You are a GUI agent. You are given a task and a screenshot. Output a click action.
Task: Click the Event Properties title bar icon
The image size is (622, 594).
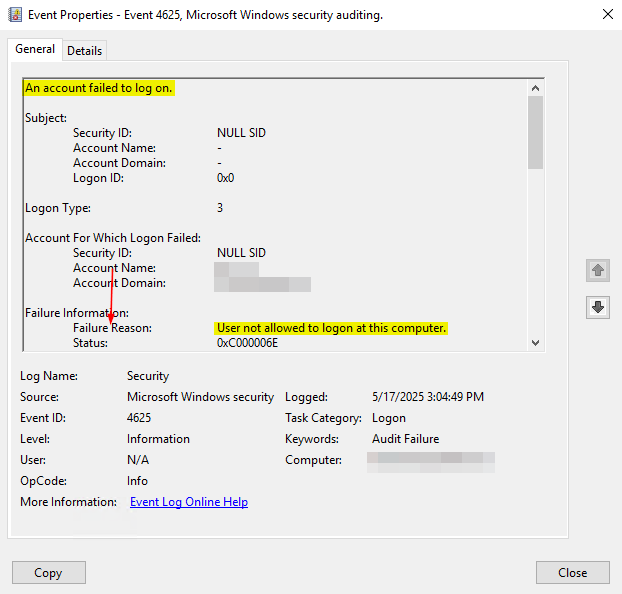click(15, 15)
